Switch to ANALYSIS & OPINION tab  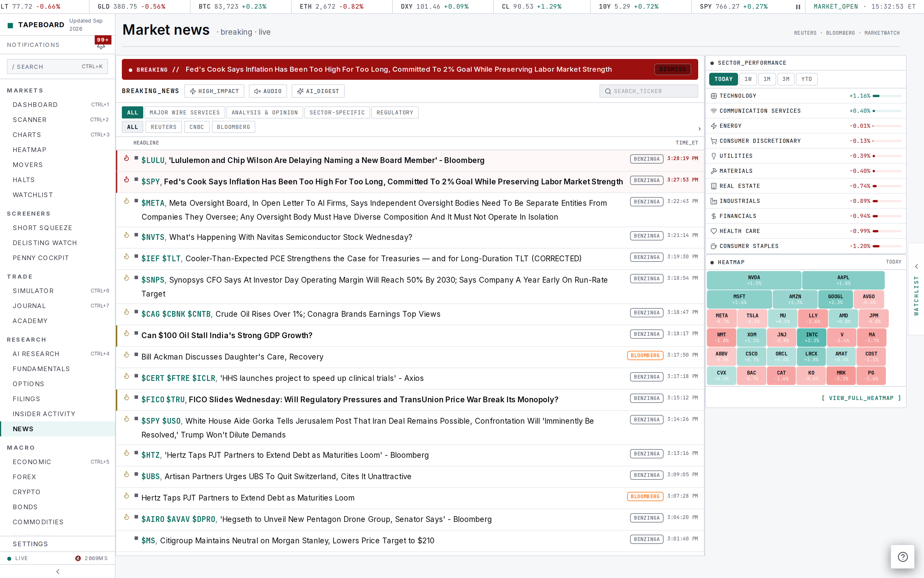tap(264, 112)
